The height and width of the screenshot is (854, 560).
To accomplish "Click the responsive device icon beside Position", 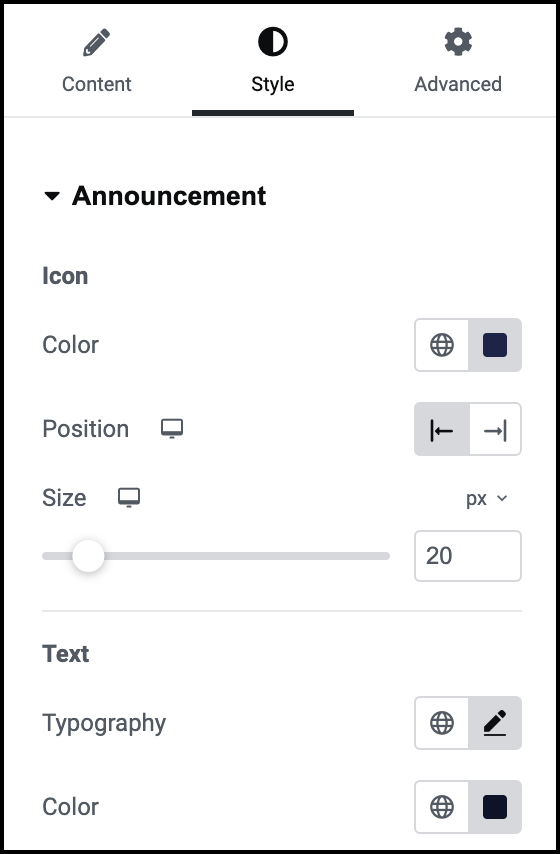I will click(x=172, y=429).
